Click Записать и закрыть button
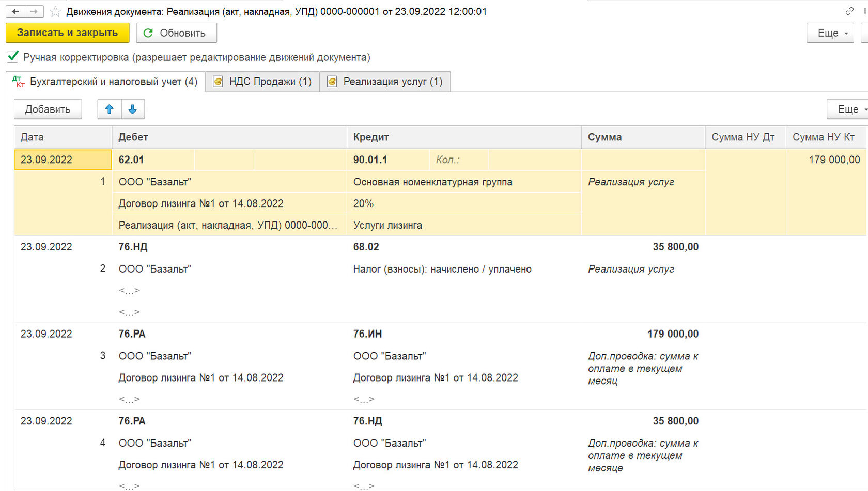Image resolution: width=868 pixels, height=491 pixels. coord(67,33)
